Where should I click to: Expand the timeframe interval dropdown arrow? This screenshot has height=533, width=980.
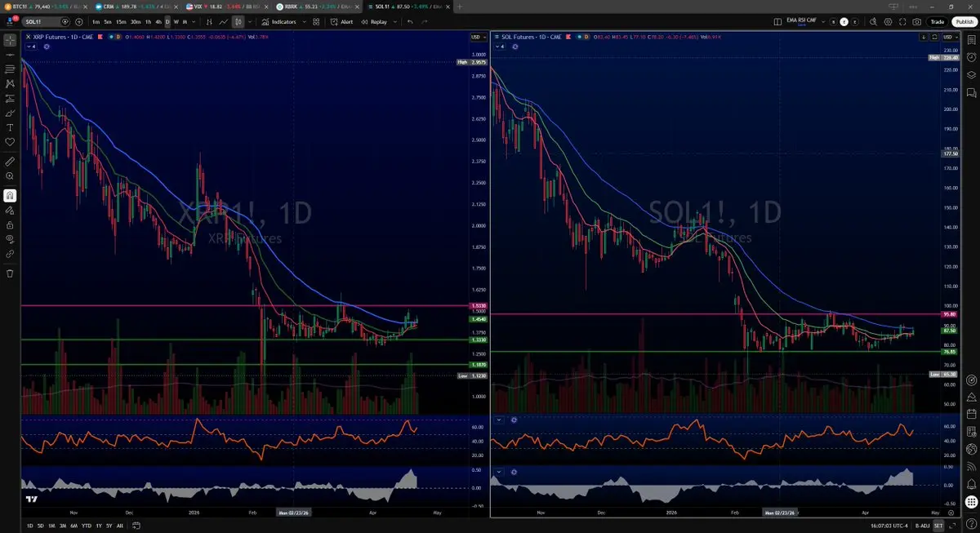[195, 22]
